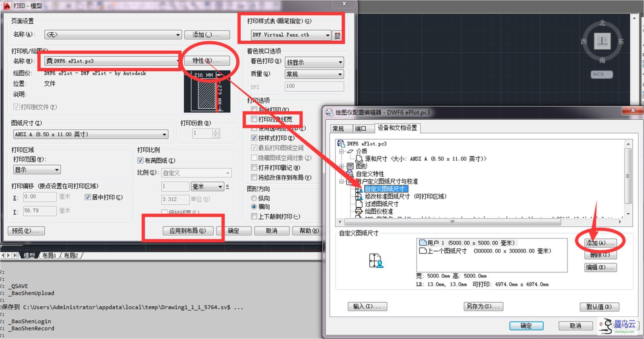Click the paper icon beside 上一个图纸尺寸
644x339 pixels.
pos(423,251)
